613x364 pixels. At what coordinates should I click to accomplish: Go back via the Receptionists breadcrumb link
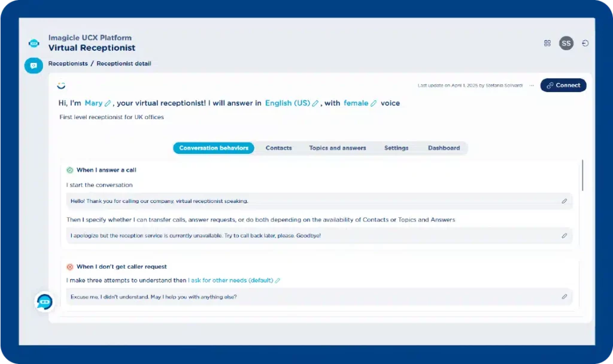click(68, 63)
